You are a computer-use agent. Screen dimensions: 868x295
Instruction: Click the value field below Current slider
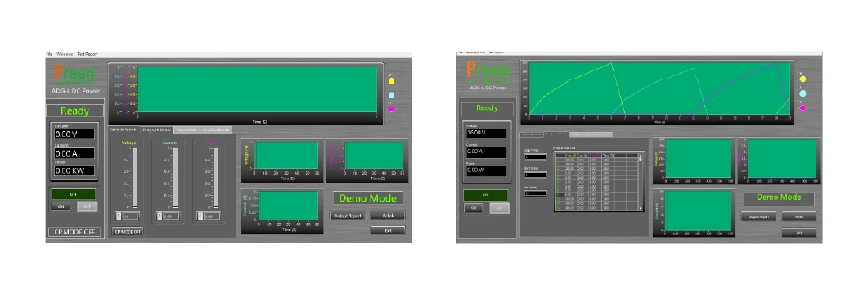coord(171,216)
